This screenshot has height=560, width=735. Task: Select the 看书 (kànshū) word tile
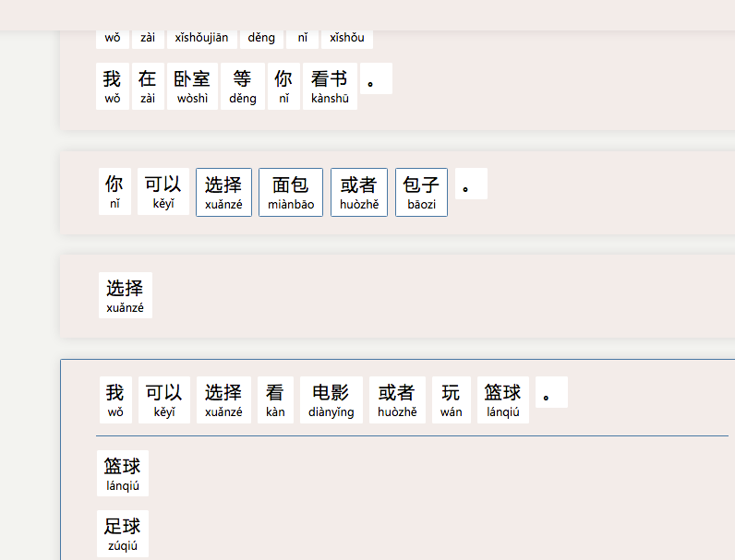coord(330,87)
